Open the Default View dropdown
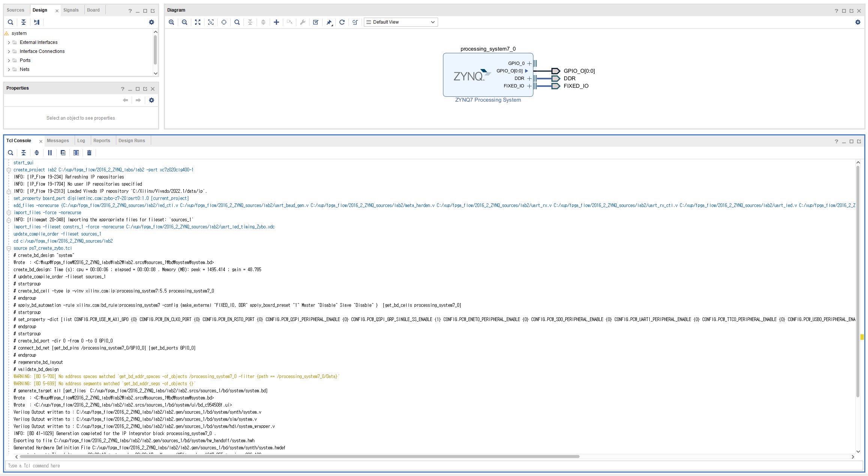This screenshot has height=476, width=868. pos(401,22)
